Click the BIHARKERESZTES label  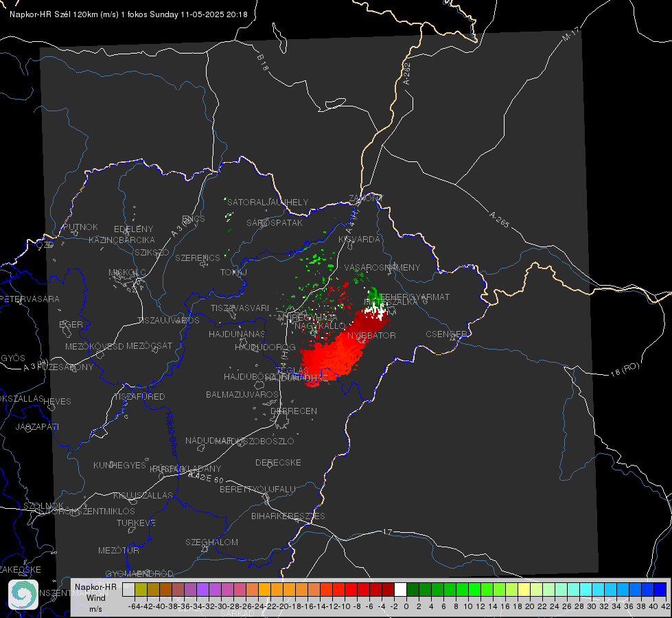(288, 516)
